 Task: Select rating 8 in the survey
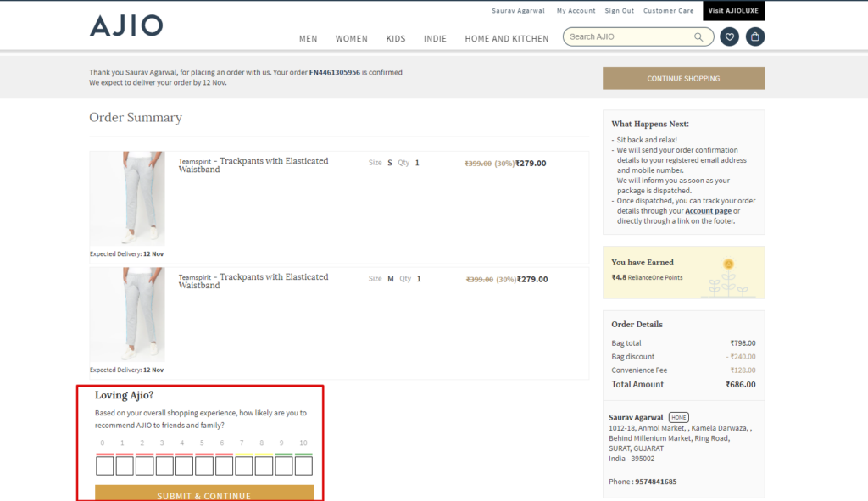tap(264, 465)
